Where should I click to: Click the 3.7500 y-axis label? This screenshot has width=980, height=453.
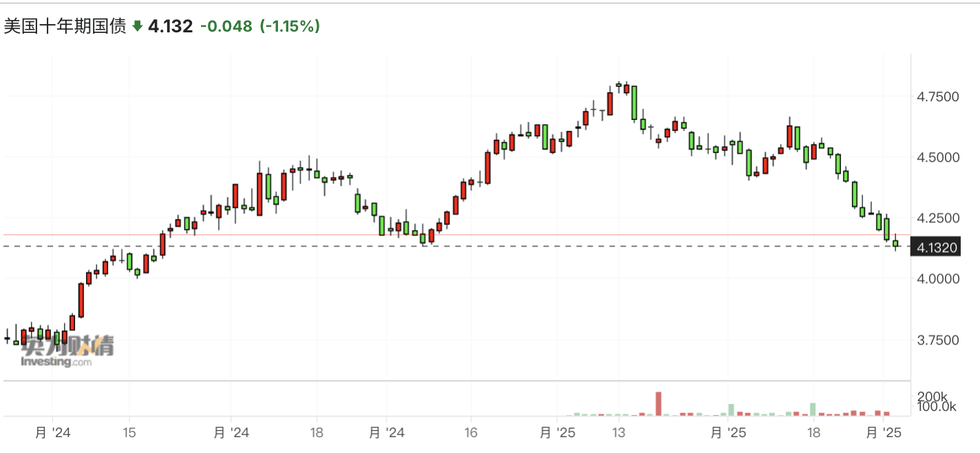(x=937, y=339)
